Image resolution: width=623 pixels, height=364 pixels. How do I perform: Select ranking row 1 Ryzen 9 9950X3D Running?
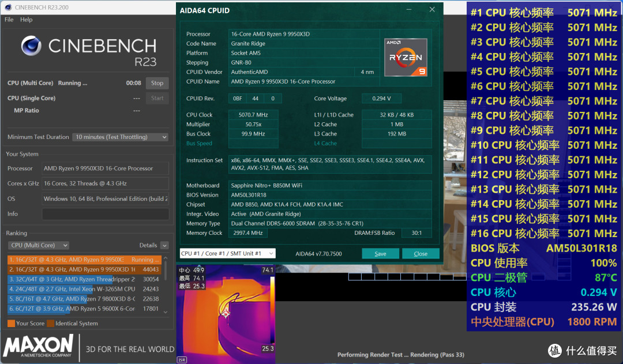click(84, 260)
